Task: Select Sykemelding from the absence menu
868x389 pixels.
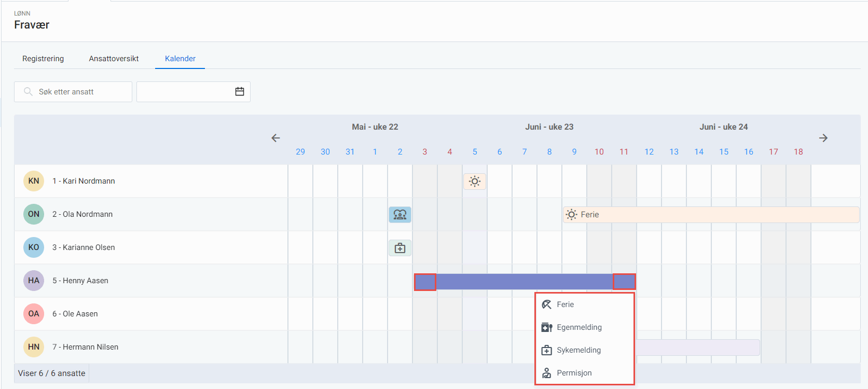Action: tap(578, 350)
